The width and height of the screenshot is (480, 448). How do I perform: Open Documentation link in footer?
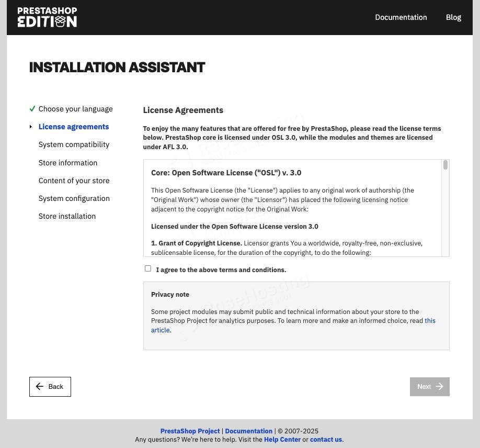pyautogui.click(x=248, y=431)
